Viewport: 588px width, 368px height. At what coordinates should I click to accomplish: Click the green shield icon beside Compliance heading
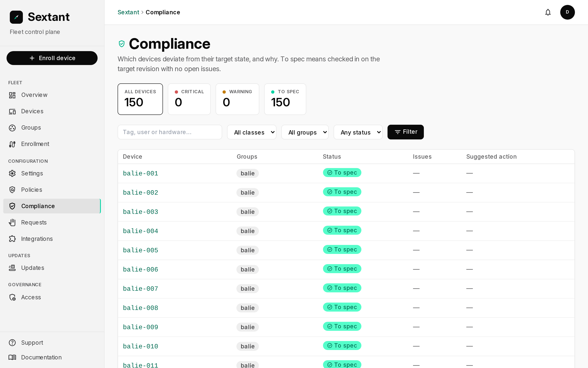tap(121, 44)
